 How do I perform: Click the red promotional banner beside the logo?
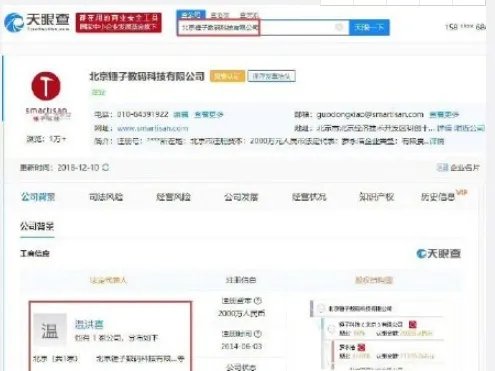(119, 23)
